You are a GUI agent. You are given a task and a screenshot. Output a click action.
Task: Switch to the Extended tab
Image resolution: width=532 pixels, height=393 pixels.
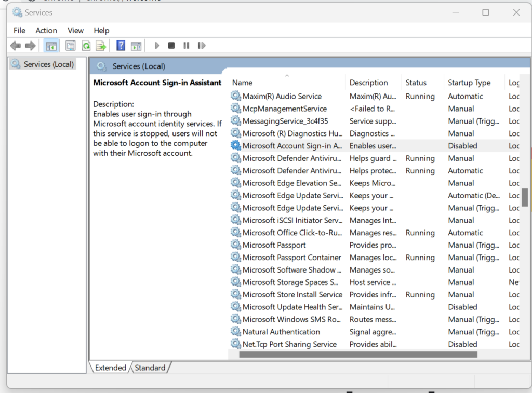click(110, 368)
